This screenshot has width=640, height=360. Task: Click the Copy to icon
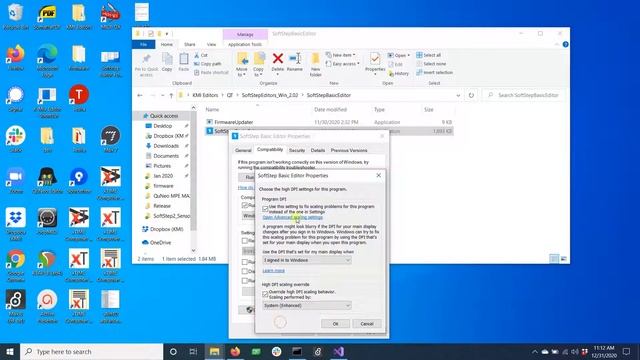(259, 59)
